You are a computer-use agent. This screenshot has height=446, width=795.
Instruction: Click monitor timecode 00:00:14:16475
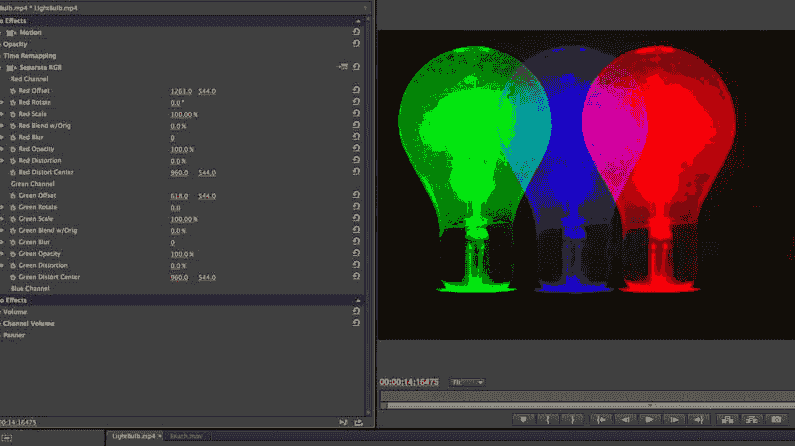409,382
